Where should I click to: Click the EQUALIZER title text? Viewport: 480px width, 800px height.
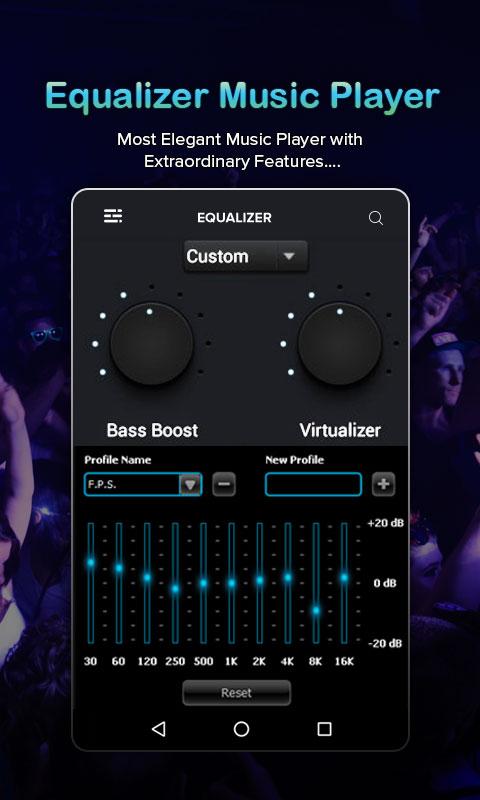(235, 218)
